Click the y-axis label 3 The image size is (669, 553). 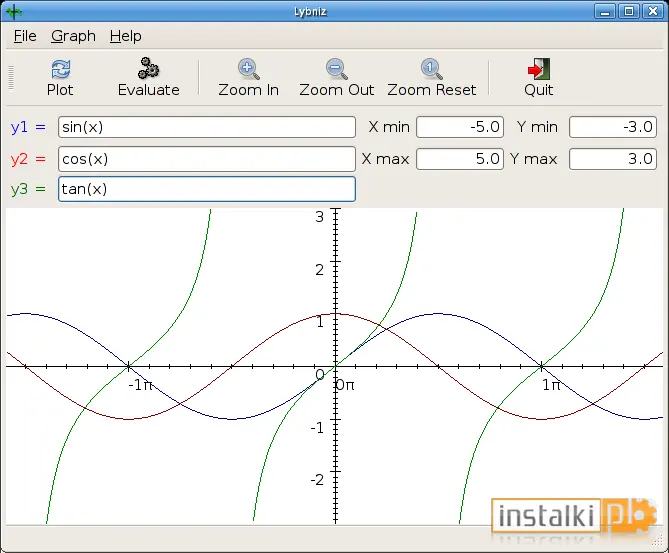point(320,217)
